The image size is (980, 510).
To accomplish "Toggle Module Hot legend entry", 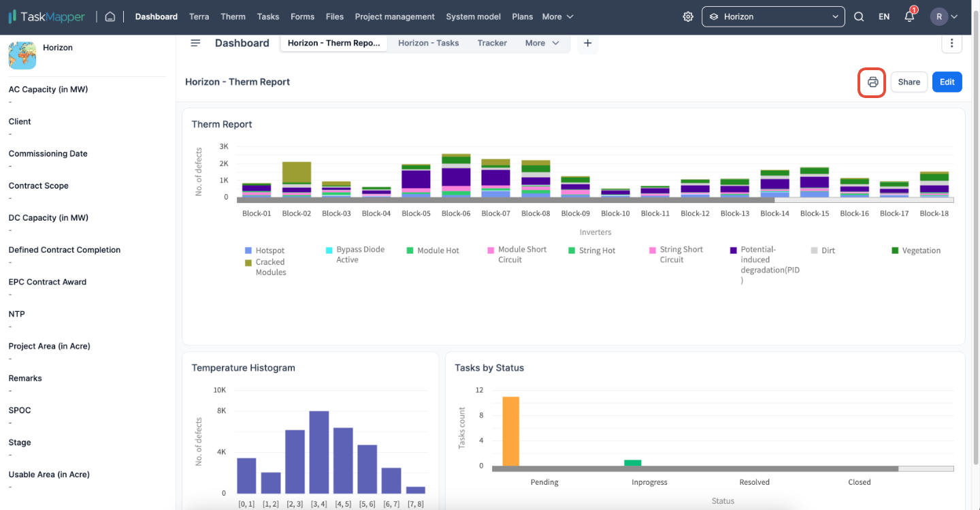I will (433, 251).
